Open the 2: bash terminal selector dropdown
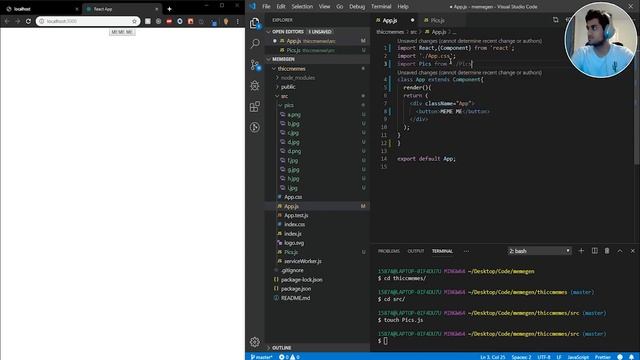The width and height of the screenshot is (640, 360). (539, 251)
